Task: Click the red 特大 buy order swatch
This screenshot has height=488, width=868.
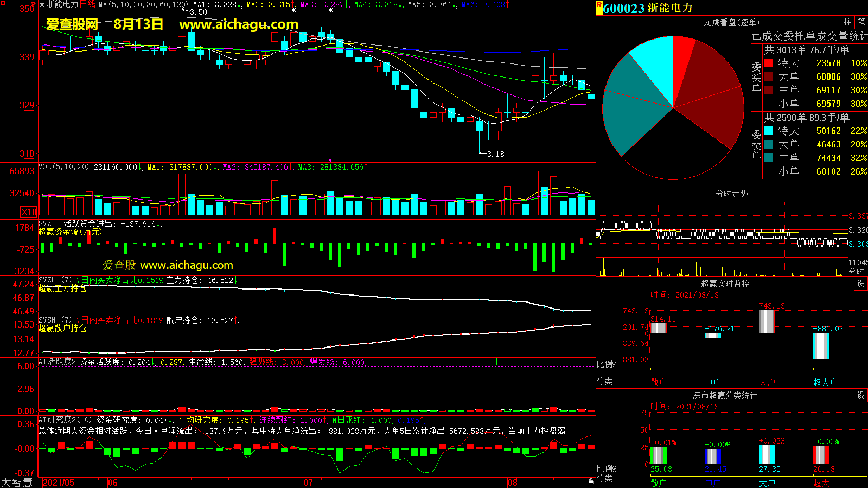Action: (x=768, y=63)
